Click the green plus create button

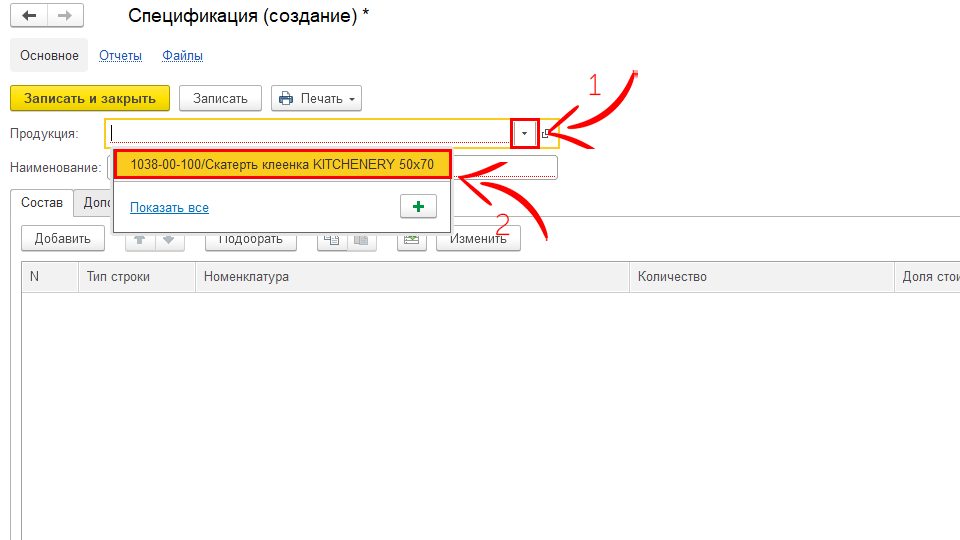(418, 206)
